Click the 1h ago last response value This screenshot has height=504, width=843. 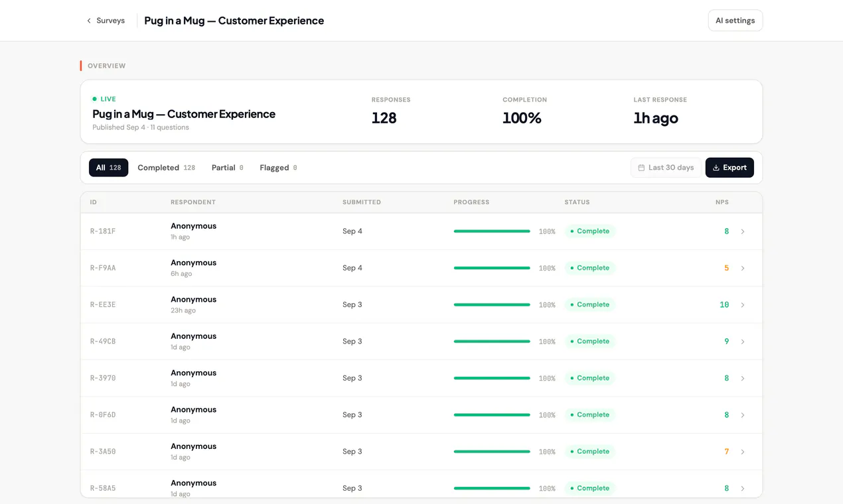[656, 118]
